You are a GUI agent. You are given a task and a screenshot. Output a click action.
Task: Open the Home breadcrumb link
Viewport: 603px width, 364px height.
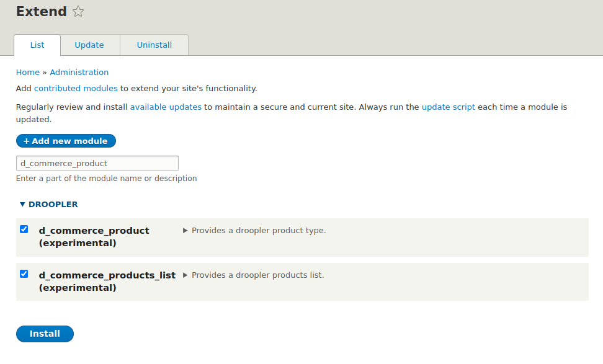click(x=28, y=73)
